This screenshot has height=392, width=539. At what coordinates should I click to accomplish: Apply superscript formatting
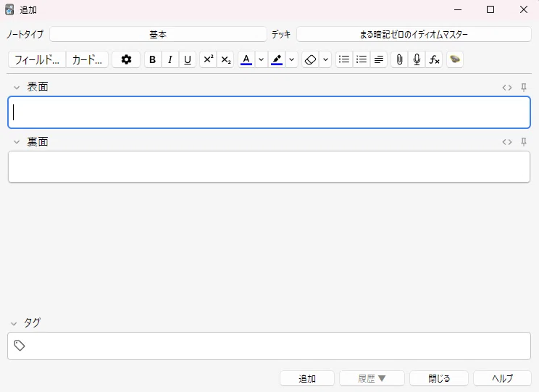point(209,60)
